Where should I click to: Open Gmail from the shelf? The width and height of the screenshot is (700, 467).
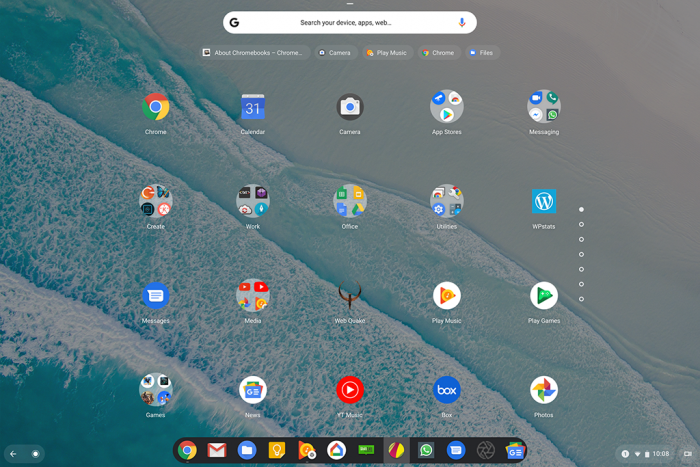[217, 450]
